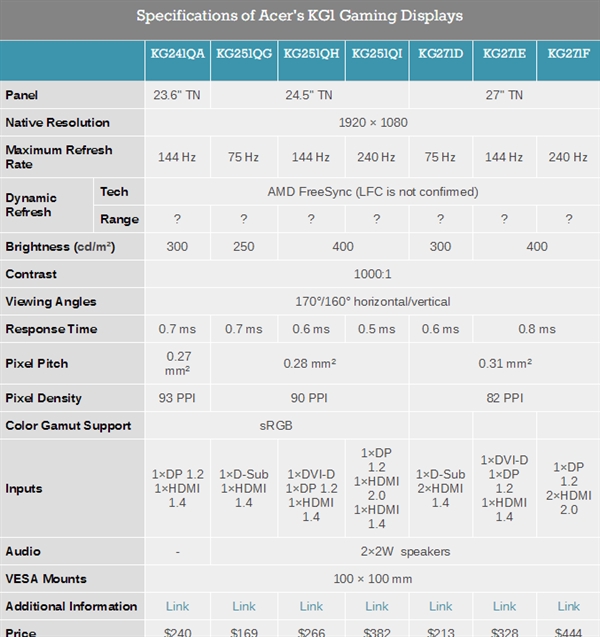Click the table title about Acer's KG1 displays
This screenshot has height=637, width=600.
[x=300, y=16]
